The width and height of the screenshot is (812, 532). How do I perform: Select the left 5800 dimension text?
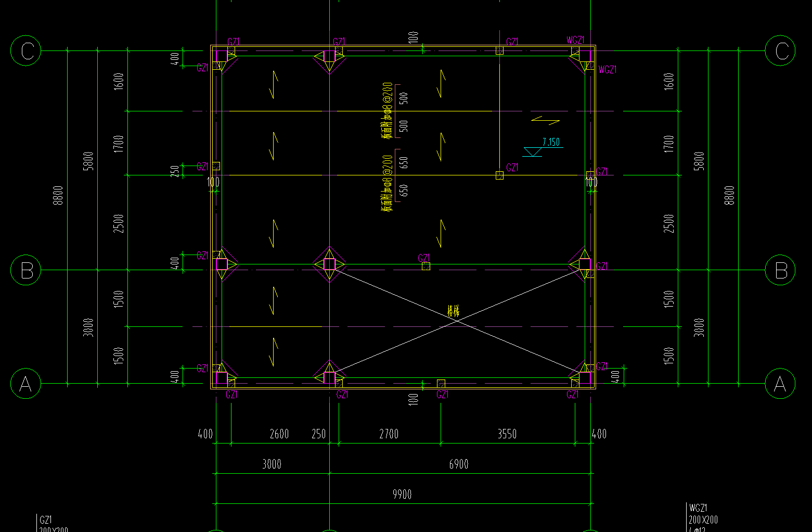pyautogui.click(x=88, y=161)
